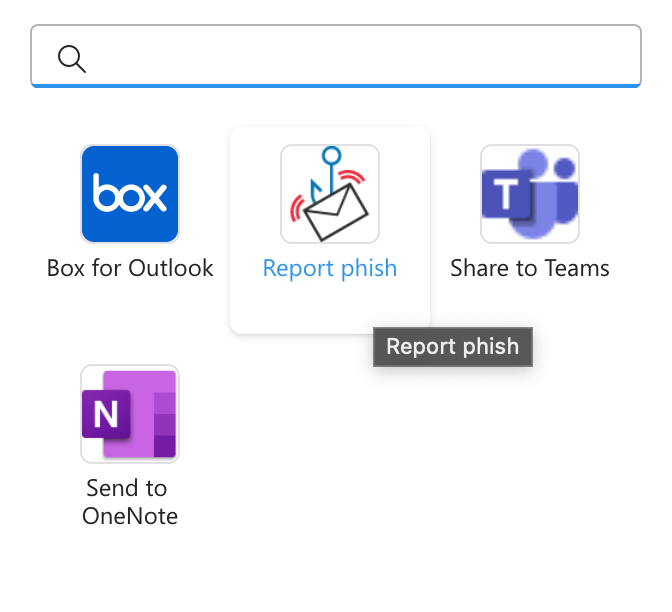The image size is (672, 612).
Task: Click the blue "Report phish" link text
Action: click(x=330, y=269)
